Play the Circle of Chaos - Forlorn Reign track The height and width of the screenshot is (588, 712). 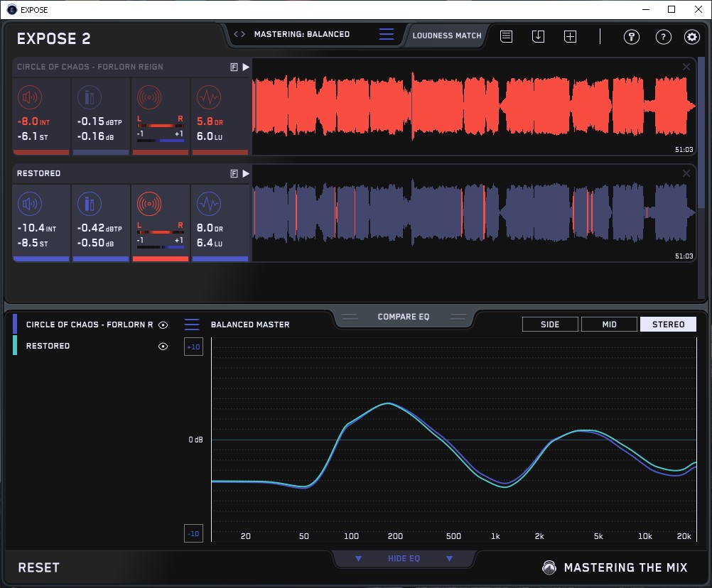tap(246, 67)
